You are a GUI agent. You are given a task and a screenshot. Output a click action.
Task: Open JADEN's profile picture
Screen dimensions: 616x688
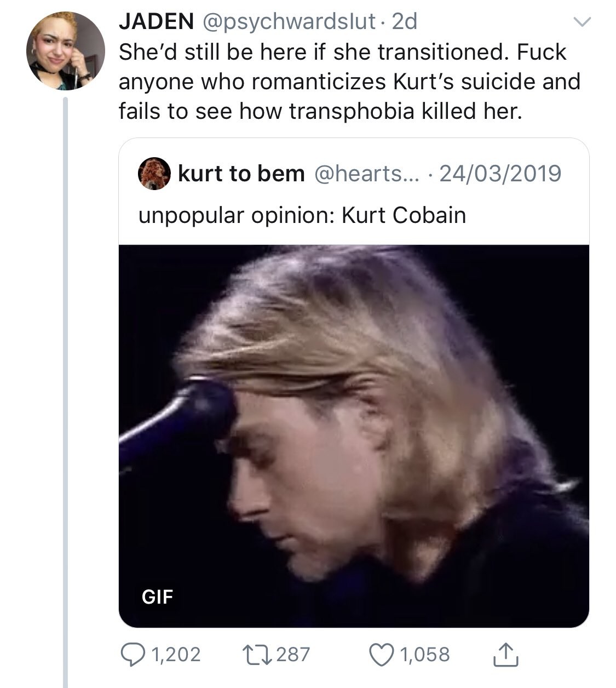tap(65, 51)
